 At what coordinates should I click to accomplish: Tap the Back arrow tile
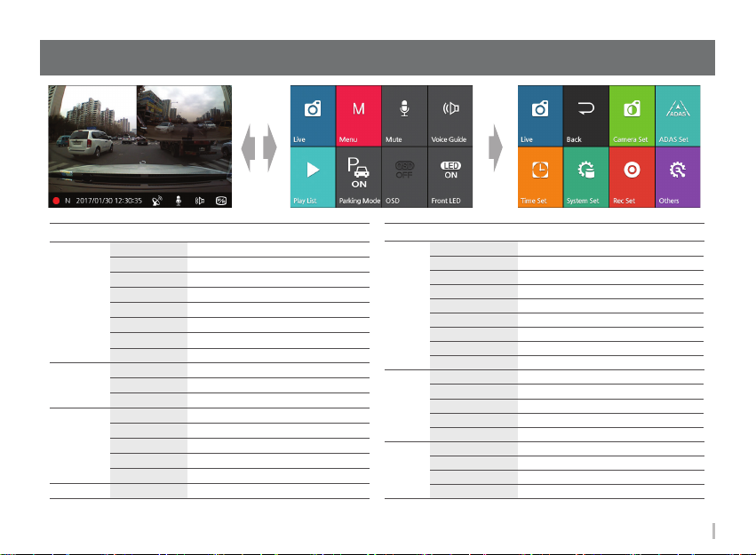coord(585,116)
